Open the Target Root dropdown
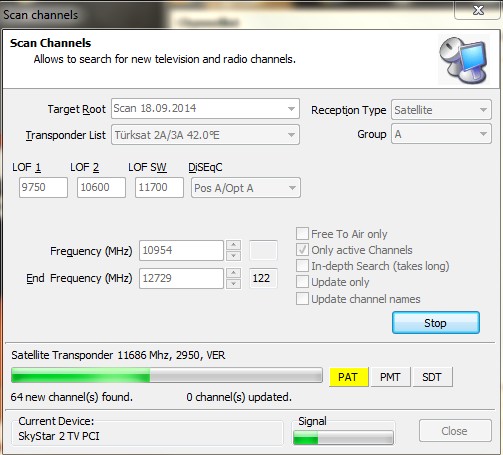This screenshot has width=503, height=455. coord(205,108)
